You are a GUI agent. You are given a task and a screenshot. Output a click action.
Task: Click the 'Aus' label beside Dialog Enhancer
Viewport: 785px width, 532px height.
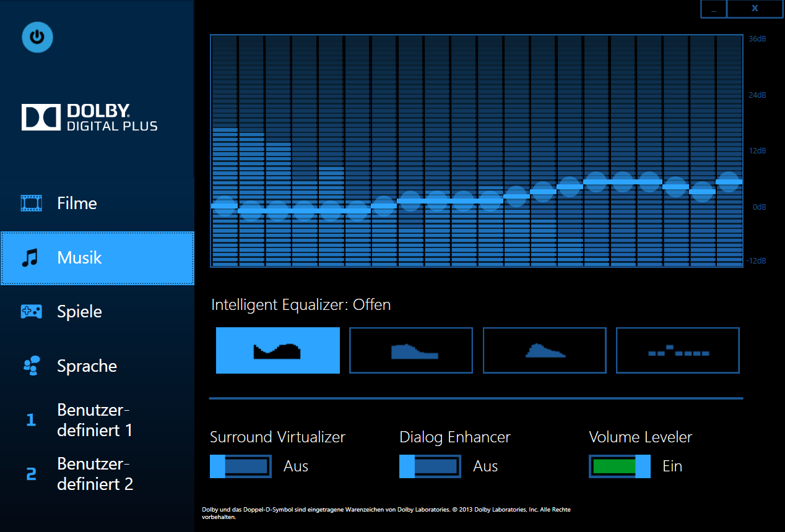click(x=485, y=466)
